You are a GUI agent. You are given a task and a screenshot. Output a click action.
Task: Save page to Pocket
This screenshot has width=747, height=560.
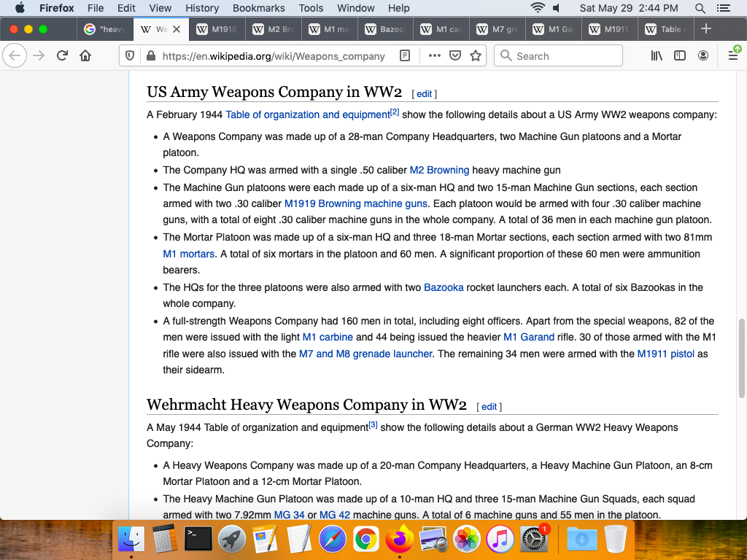pyautogui.click(x=454, y=56)
